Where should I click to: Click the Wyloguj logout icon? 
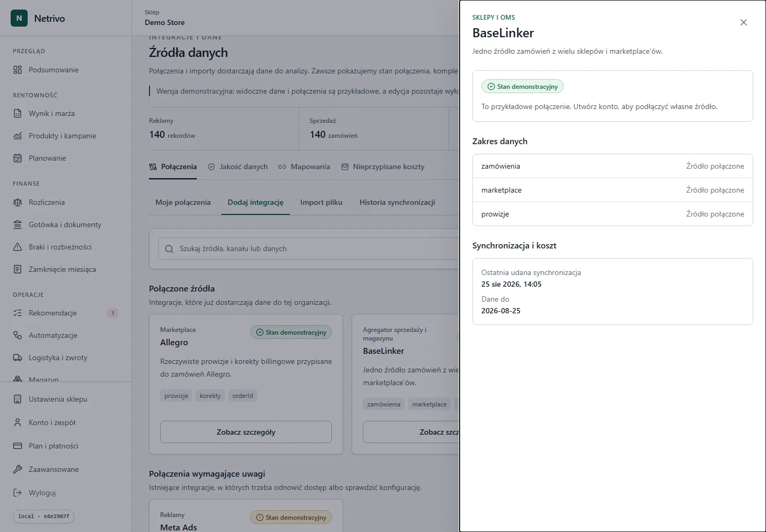pos(18,493)
